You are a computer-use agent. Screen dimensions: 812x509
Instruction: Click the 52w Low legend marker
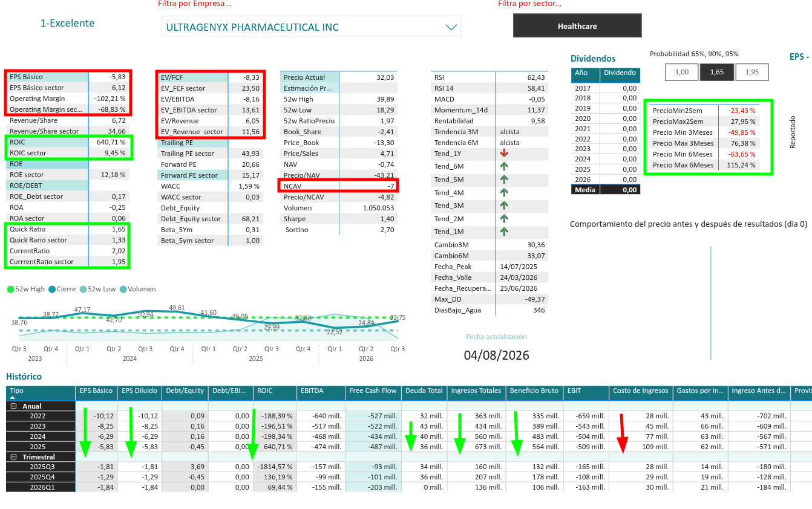click(83, 289)
